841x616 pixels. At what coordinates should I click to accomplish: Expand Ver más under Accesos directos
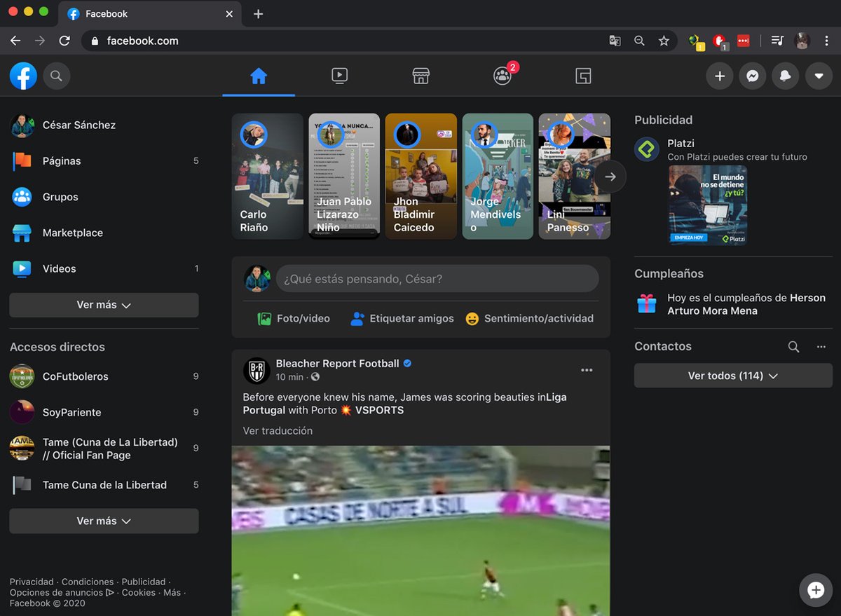pos(104,521)
